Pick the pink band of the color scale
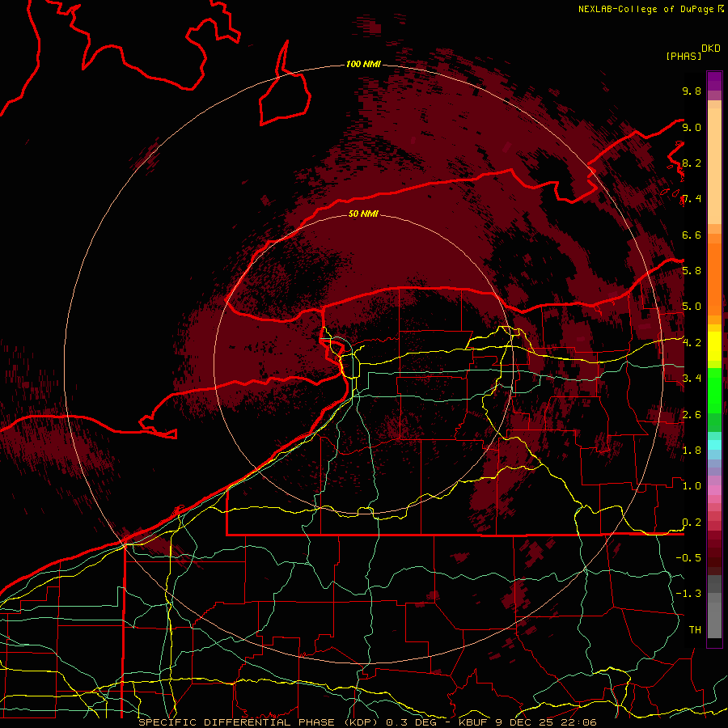728x728 pixels. point(714,490)
